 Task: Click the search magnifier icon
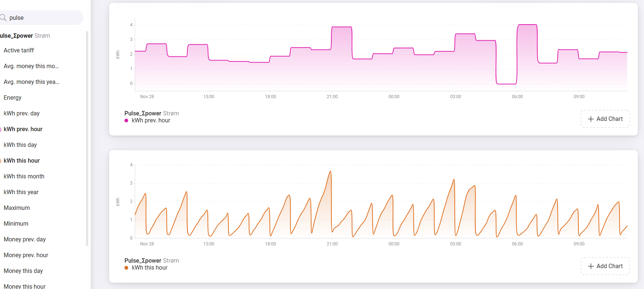tap(3, 18)
